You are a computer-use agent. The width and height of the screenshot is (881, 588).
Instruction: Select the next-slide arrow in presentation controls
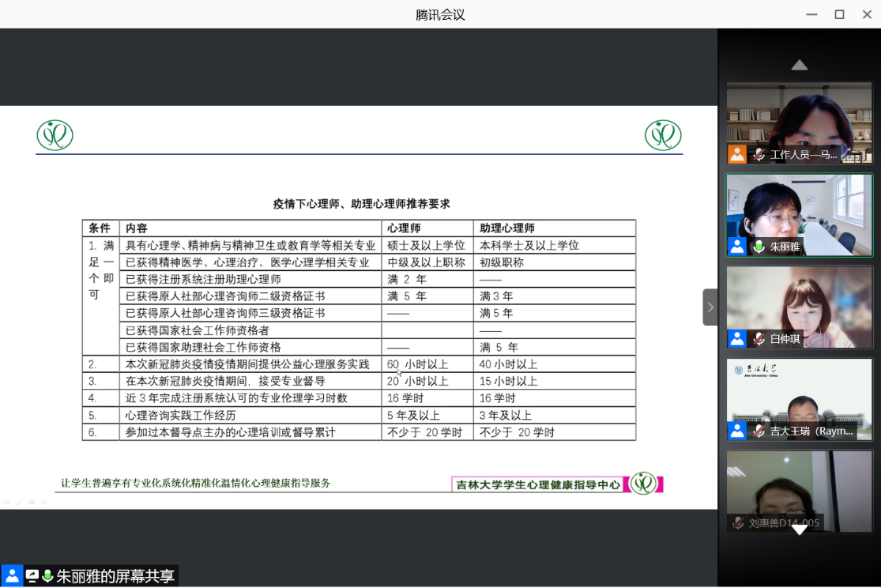pos(45,502)
